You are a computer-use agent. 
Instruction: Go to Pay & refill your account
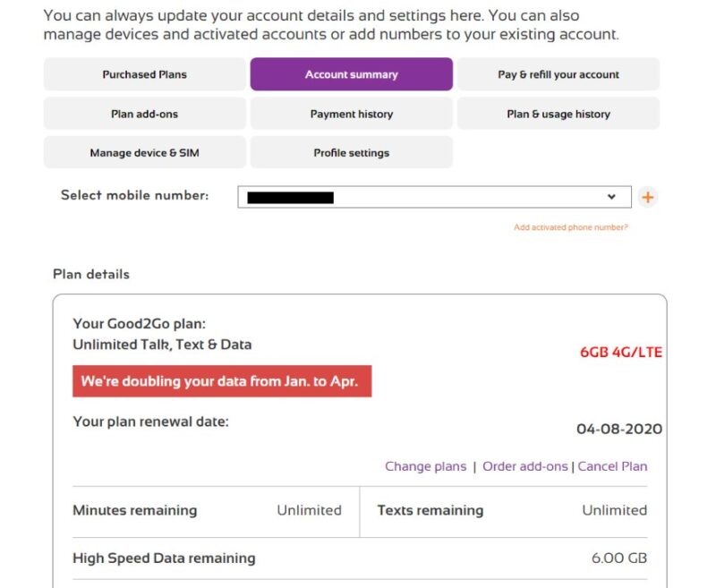558,75
